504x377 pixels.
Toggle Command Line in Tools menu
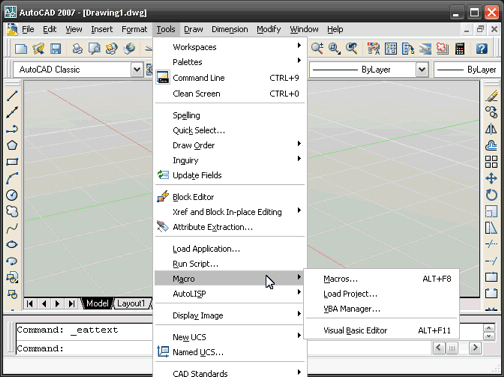click(230, 78)
